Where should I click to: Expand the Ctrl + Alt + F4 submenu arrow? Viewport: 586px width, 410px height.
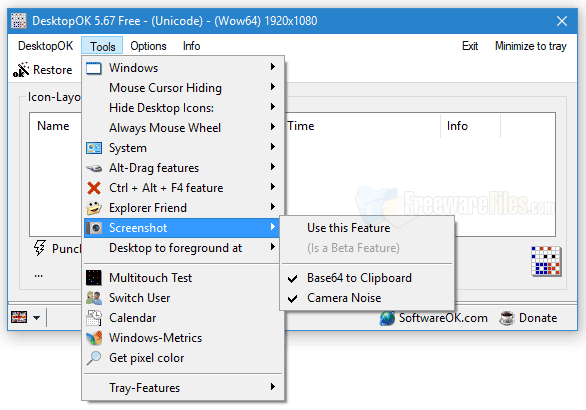[273, 187]
